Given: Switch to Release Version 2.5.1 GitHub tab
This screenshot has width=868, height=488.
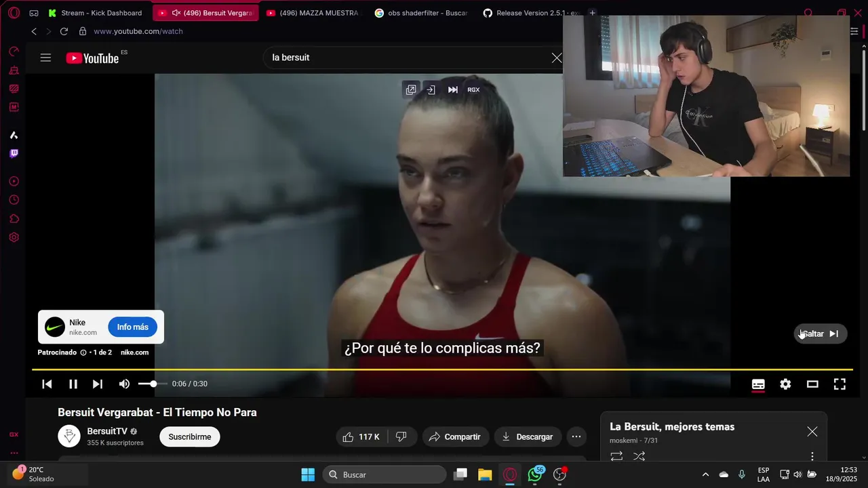Looking at the screenshot, I should point(530,13).
